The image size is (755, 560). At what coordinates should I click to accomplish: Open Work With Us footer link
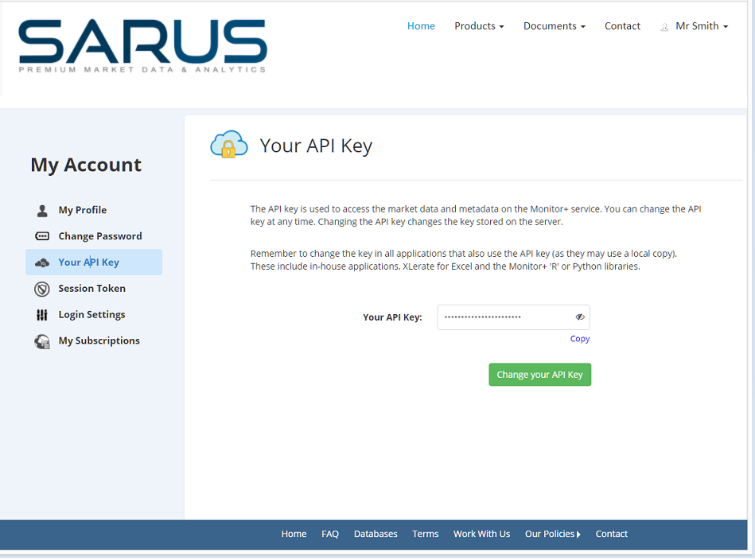pos(481,534)
